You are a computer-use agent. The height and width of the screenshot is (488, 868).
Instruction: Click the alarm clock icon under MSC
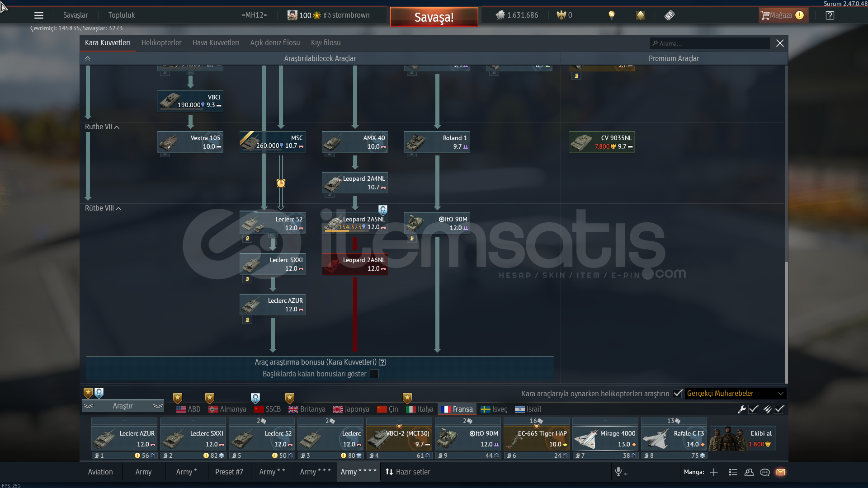[281, 183]
